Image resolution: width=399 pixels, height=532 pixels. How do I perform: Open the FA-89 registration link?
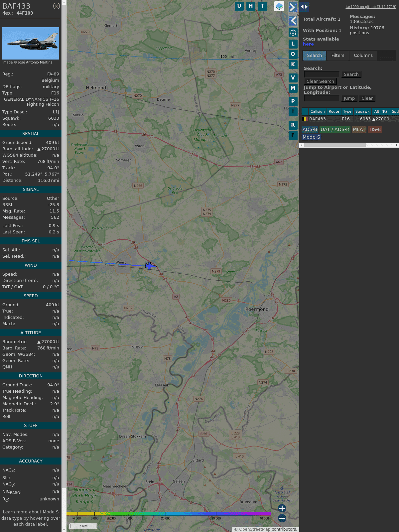click(x=53, y=74)
